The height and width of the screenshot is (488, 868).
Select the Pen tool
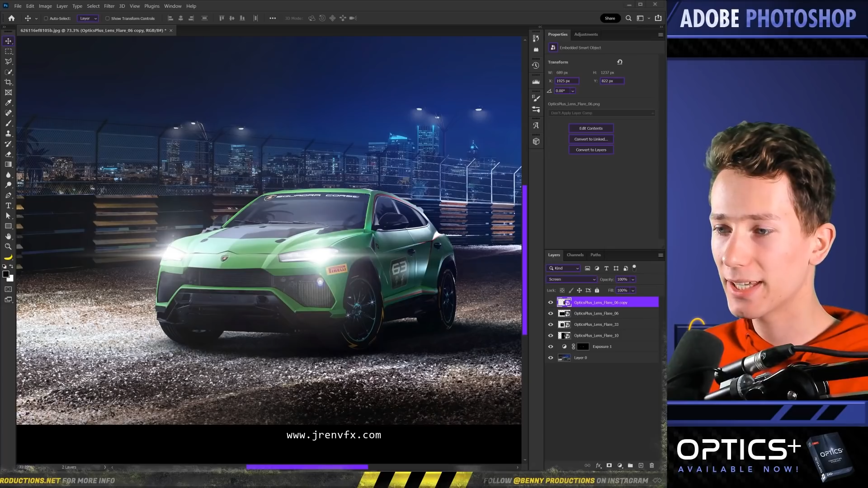coord(8,195)
